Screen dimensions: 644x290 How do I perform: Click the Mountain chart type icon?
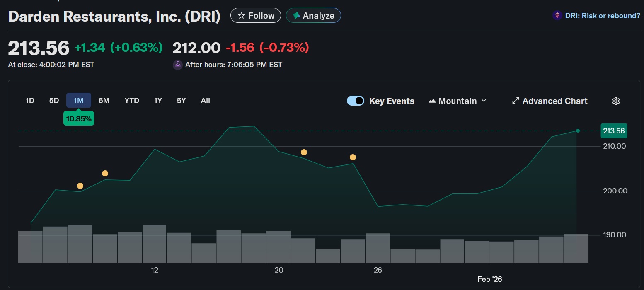pyautogui.click(x=432, y=101)
